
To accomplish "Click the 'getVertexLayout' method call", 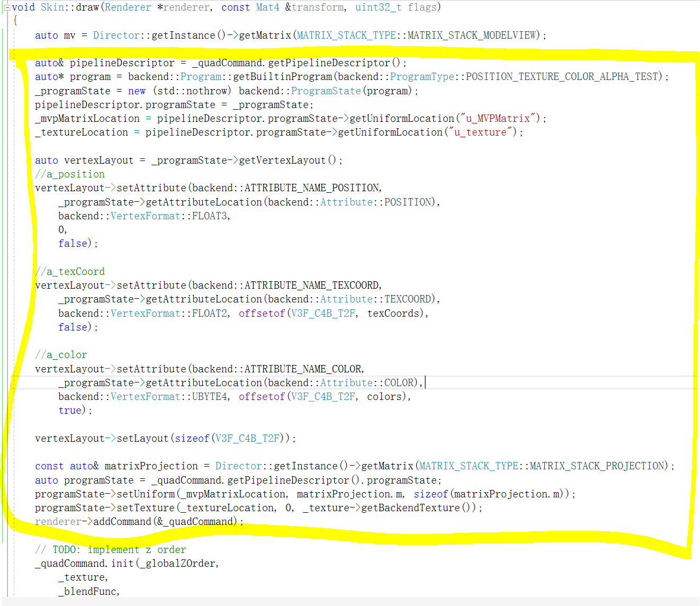I will click(x=282, y=161).
